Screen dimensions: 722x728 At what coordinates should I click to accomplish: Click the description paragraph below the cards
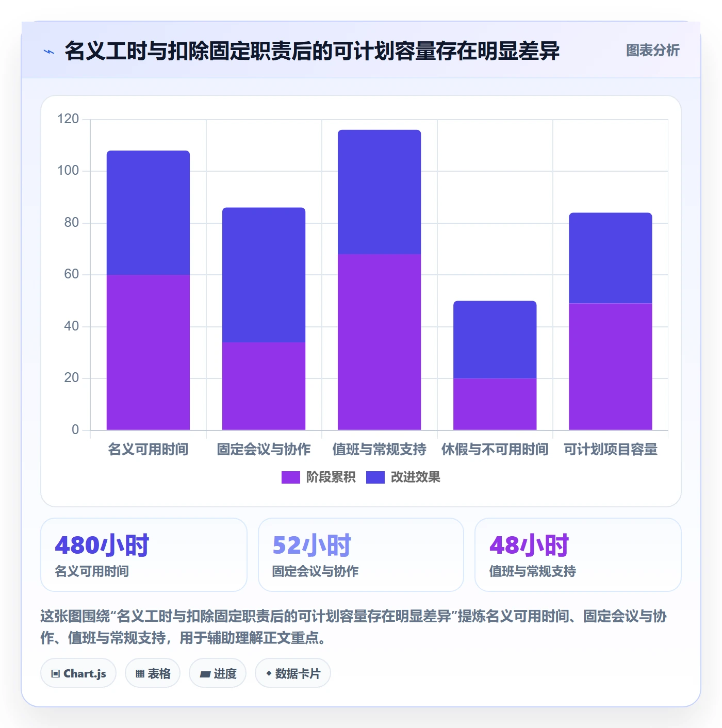pyautogui.click(x=354, y=627)
